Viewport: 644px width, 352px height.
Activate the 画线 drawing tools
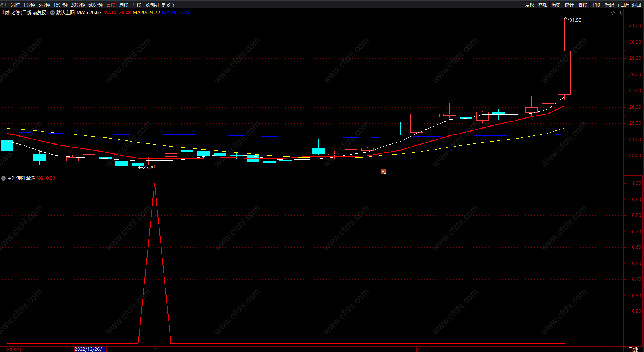pos(583,5)
